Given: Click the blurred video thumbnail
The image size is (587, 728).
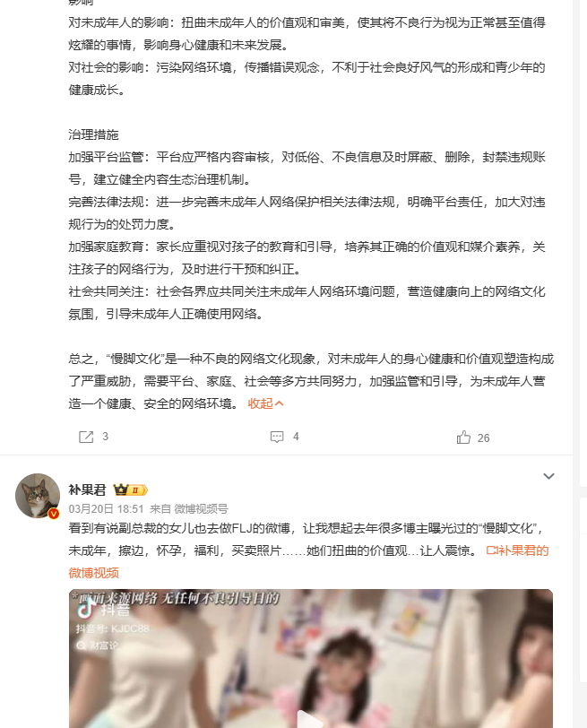Looking at the screenshot, I should coord(310,658).
